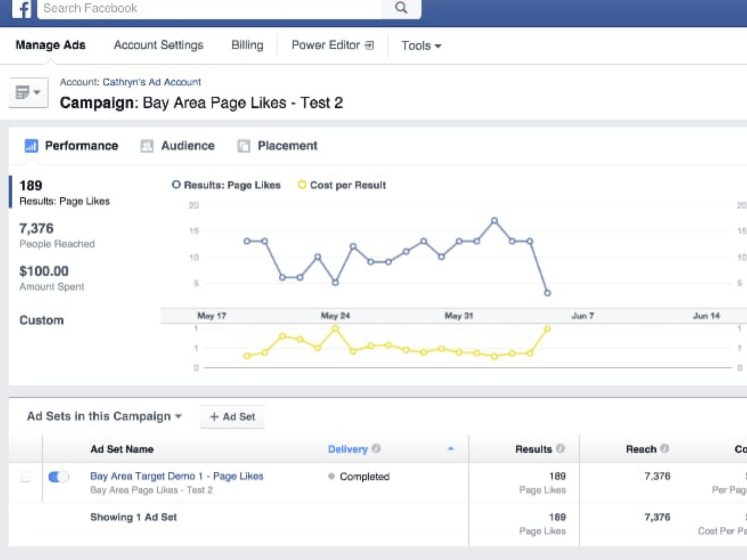Click the Power Editor external icon
The width and height of the screenshot is (747, 560).
pyautogui.click(x=369, y=45)
